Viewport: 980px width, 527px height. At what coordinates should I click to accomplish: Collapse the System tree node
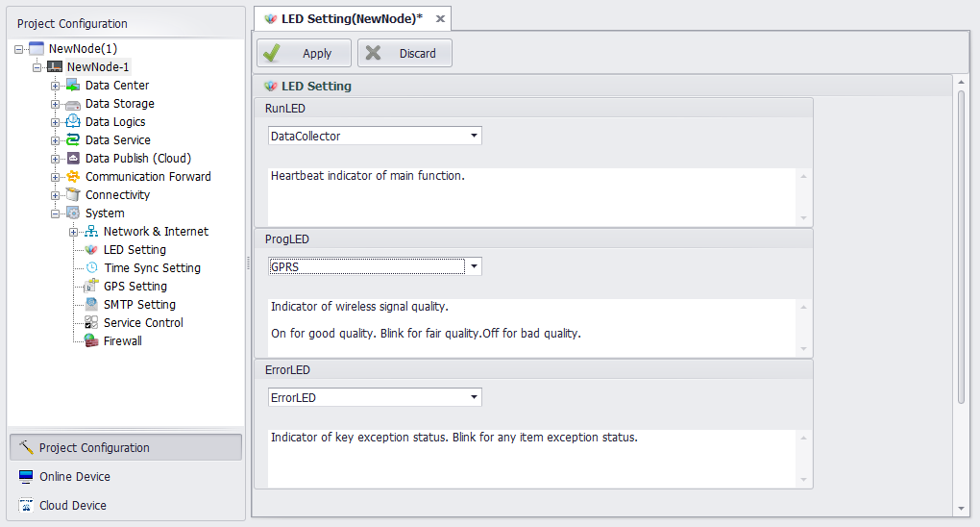coord(56,213)
